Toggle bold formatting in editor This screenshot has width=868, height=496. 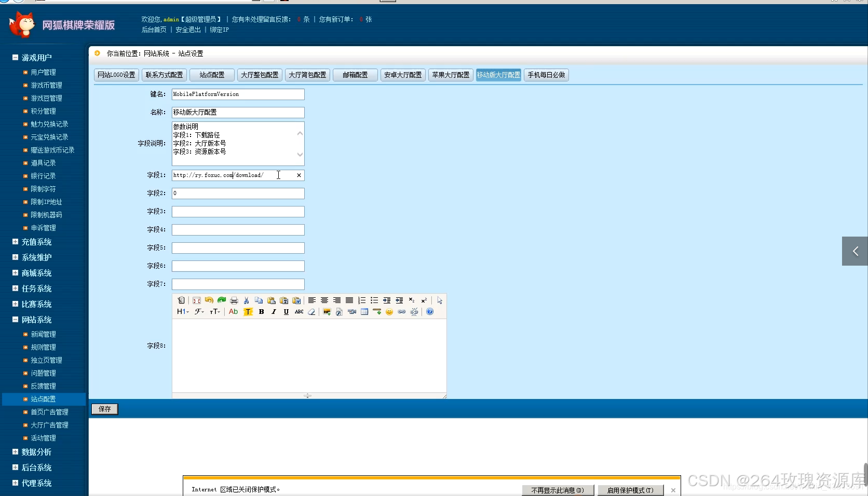[x=261, y=312]
